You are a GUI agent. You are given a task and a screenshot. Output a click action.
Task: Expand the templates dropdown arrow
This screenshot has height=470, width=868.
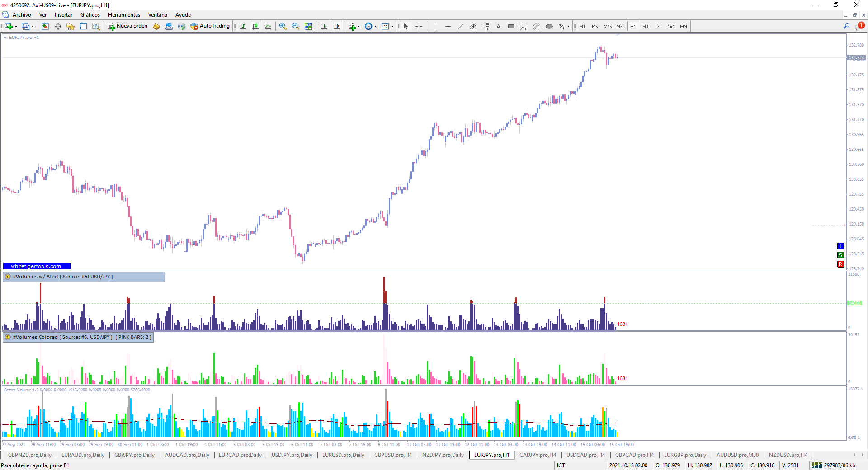[x=392, y=27]
